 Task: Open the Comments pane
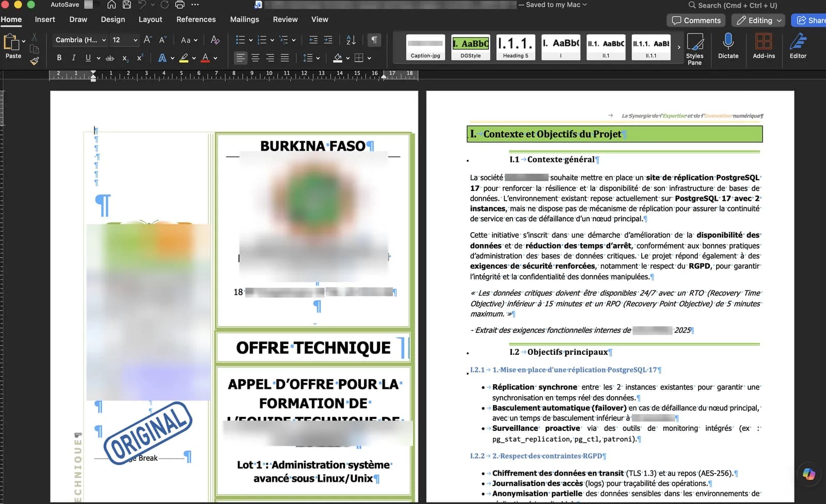[696, 20]
